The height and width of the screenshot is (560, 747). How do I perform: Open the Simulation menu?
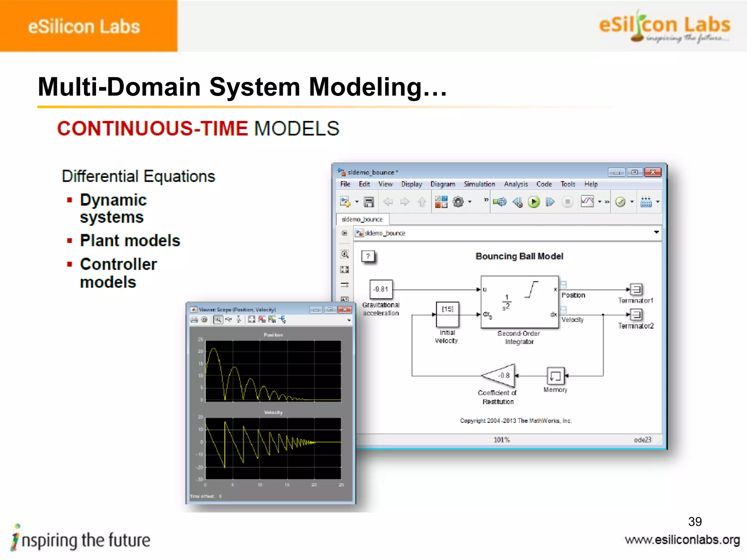[479, 184]
